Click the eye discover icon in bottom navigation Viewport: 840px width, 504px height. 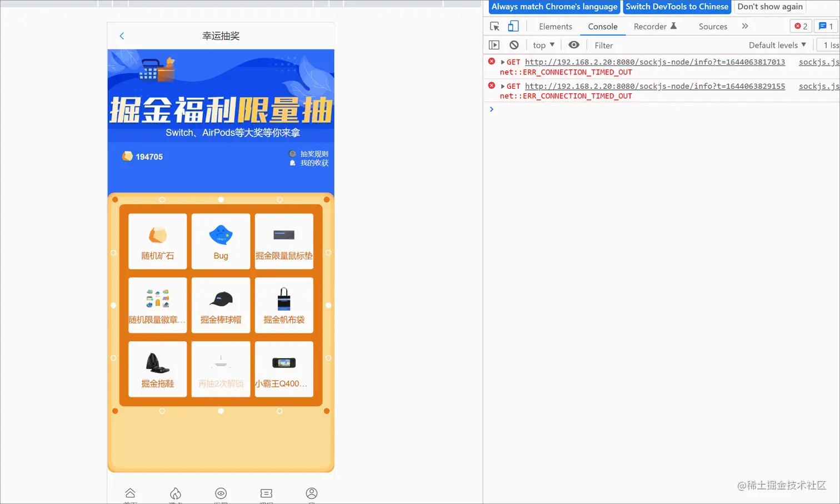pyautogui.click(x=221, y=493)
